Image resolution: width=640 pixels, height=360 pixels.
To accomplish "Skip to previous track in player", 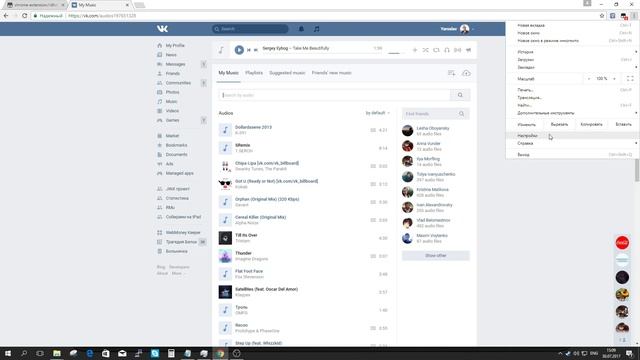I will (249, 50).
